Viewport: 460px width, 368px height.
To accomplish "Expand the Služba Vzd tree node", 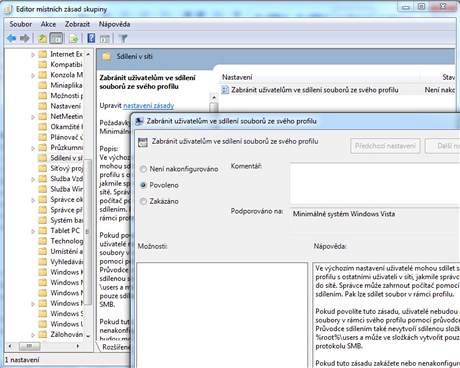I will click(33, 179).
